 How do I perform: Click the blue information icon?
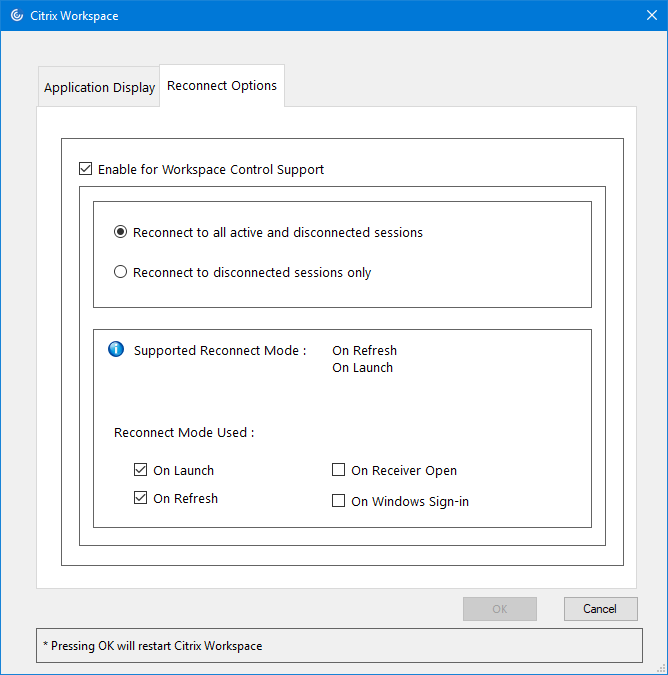(x=116, y=349)
